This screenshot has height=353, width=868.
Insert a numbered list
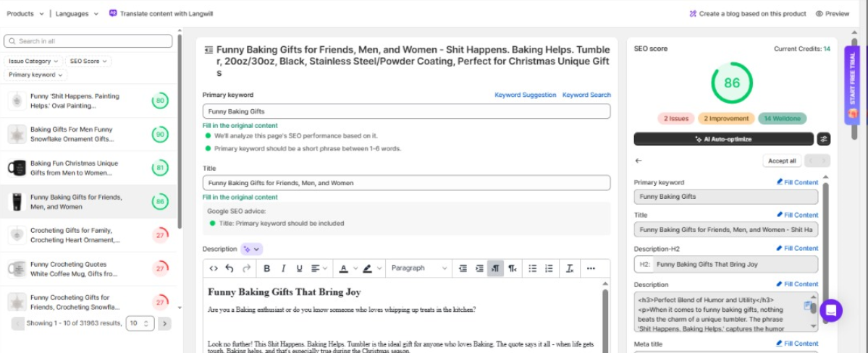[x=549, y=268]
